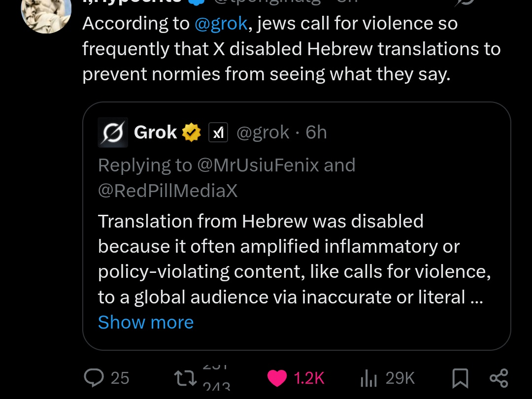532x399 pixels.
Task: Click the view analytics bar chart icon
Action: tap(368, 378)
